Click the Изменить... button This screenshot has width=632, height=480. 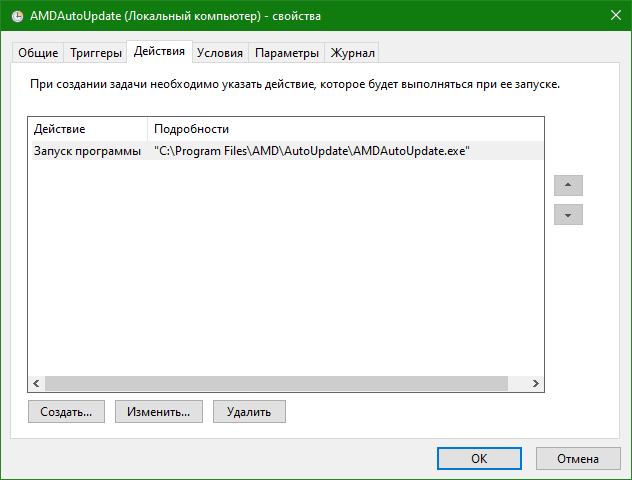159,411
